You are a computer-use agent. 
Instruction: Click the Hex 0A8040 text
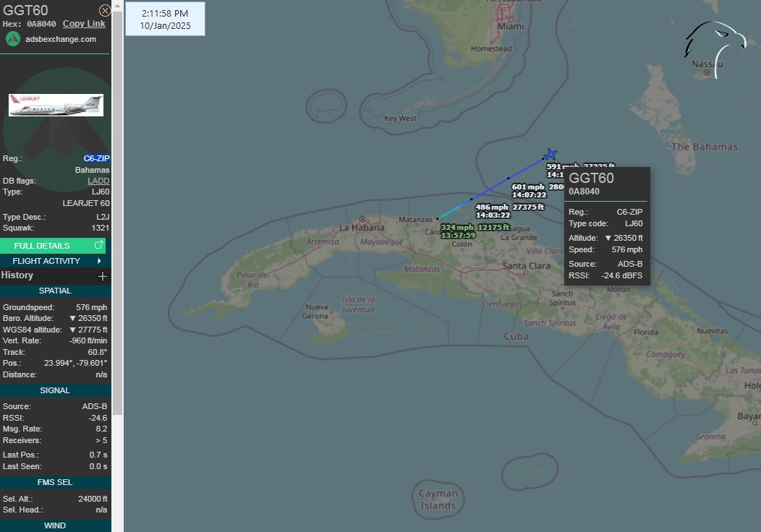(29, 24)
